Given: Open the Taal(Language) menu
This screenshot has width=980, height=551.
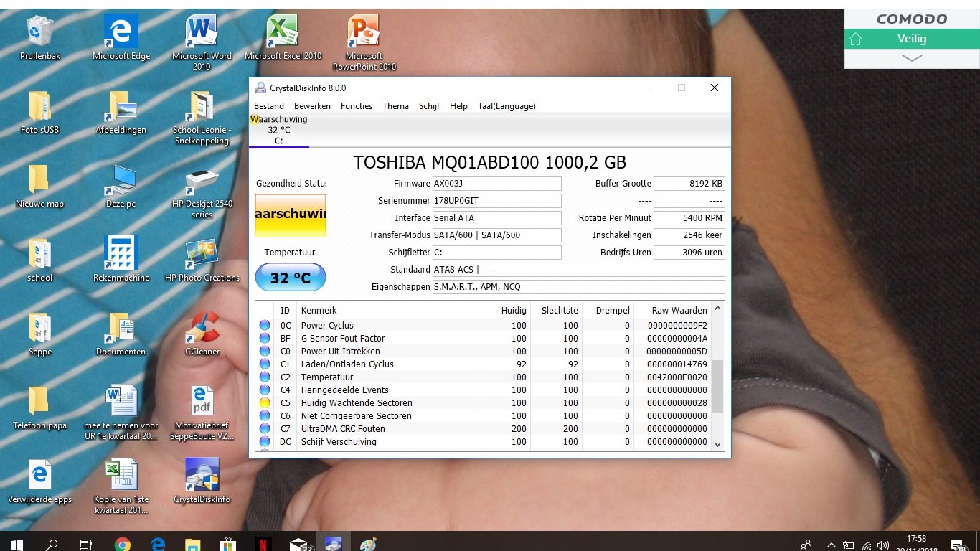Looking at the screenshot, I should click(507, 106).
